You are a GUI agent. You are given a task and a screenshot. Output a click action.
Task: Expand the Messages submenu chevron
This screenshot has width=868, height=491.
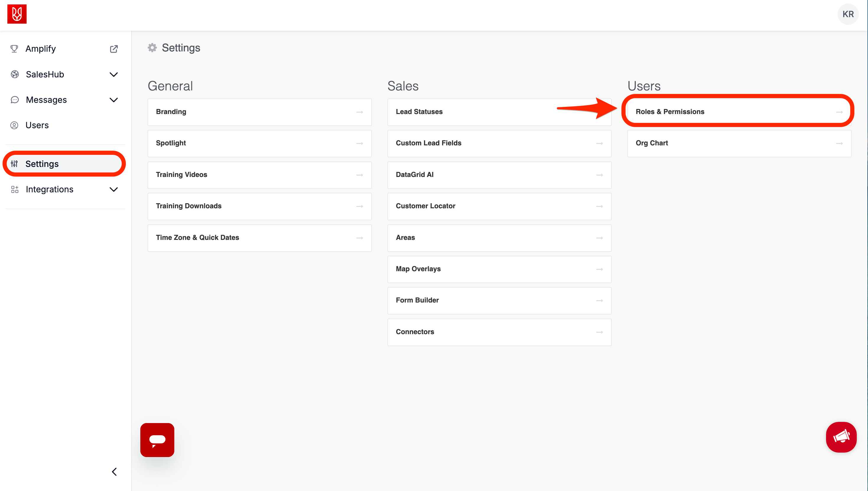[x=114, y=100]
